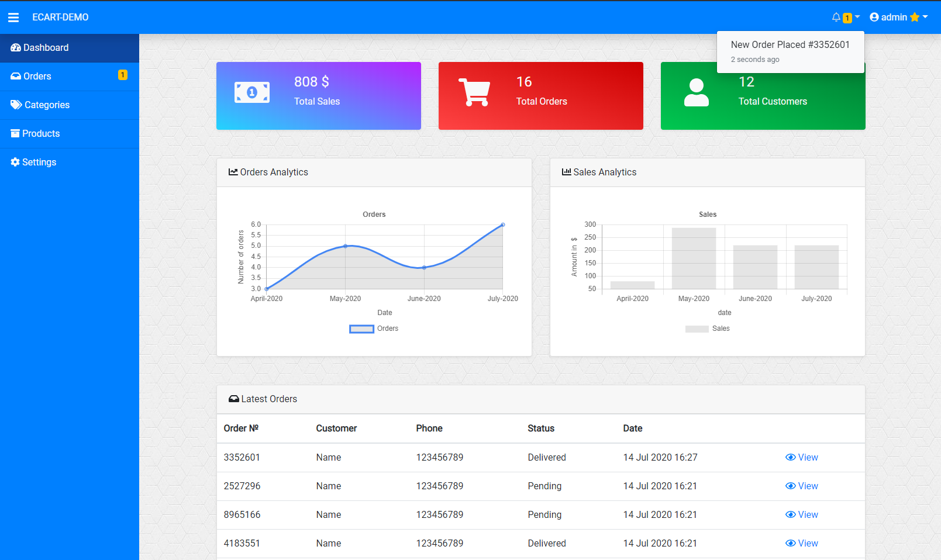This screenshot has height=560, width=941.
Task: Click the date 14 Jul 2020 16:27
Action: [x=660, y=458]
